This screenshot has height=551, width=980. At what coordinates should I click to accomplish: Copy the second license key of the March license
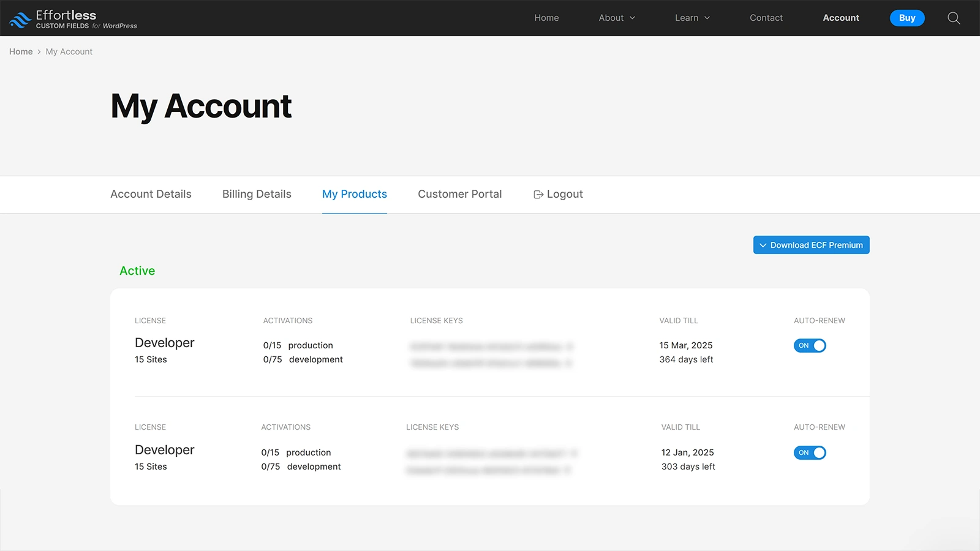point(569,363)
